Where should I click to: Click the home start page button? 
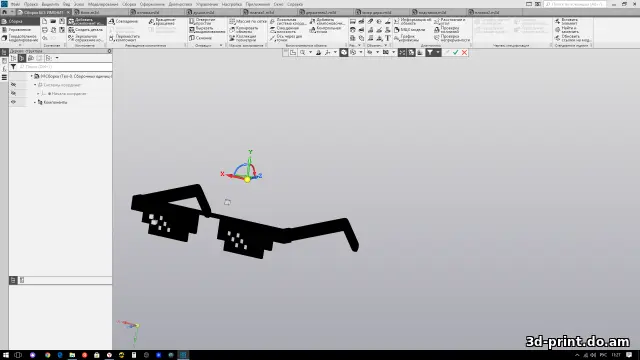coord(4,12)
